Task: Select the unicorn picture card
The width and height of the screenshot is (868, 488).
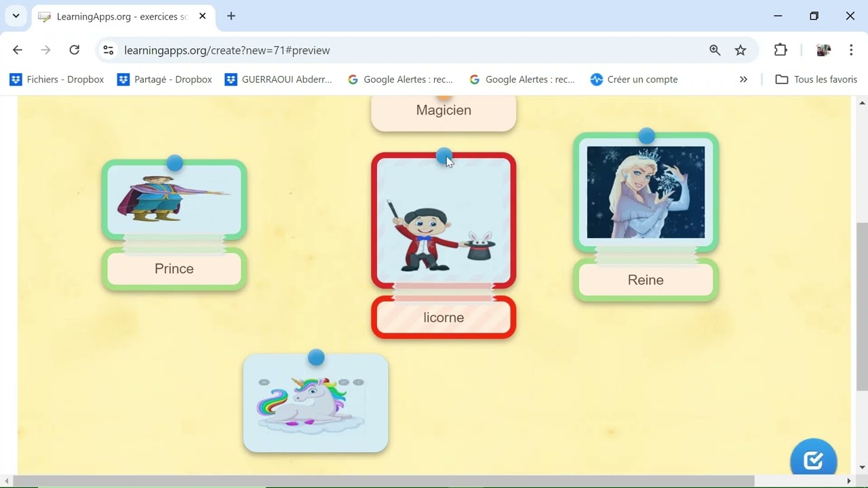Action: (316, 403)
